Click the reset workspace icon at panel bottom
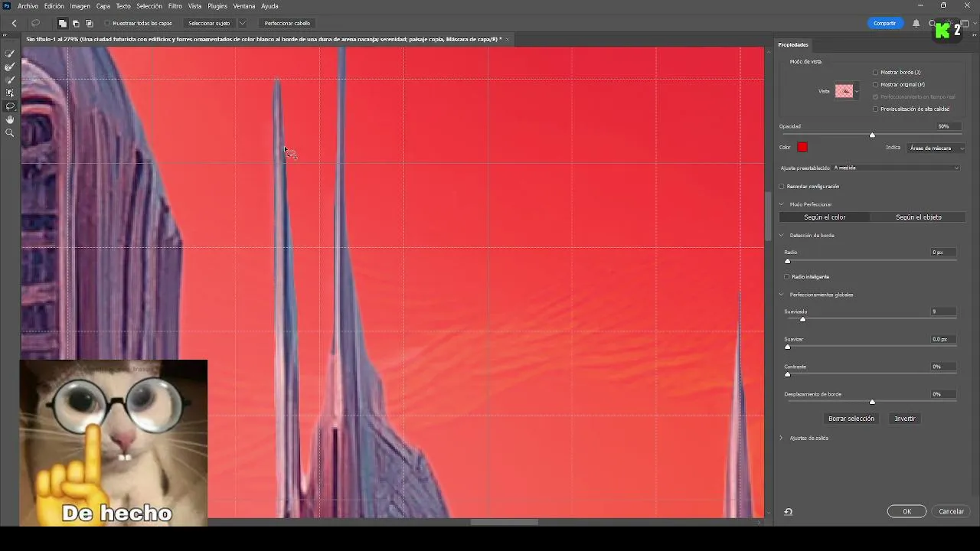 tap(788, 512)
